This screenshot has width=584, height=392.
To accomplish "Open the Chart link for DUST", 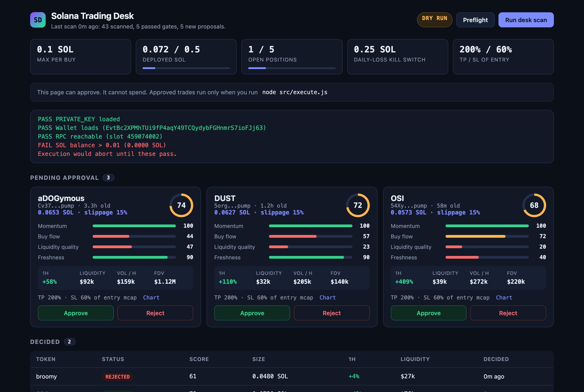I will coord(328,297).
